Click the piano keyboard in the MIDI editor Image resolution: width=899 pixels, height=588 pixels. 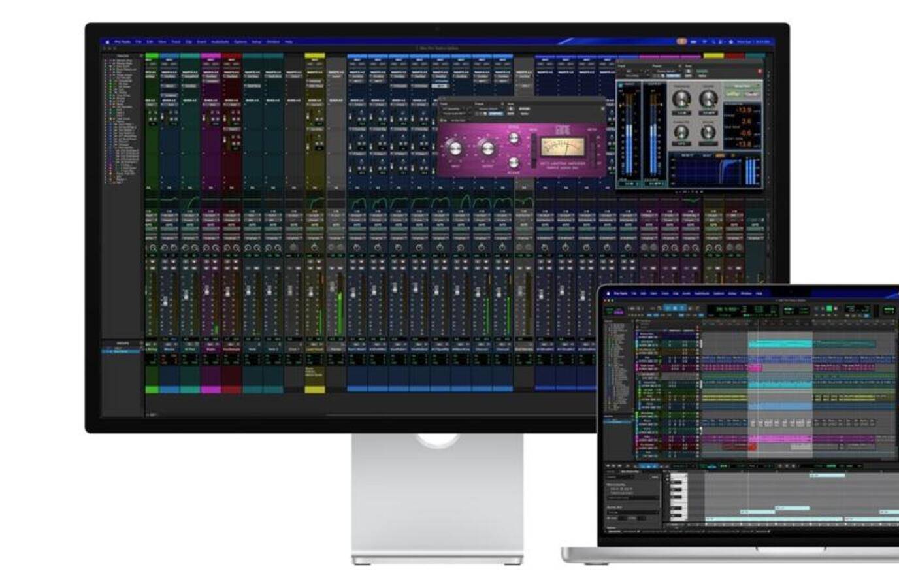pyautogui.click(x=679, y=497)
